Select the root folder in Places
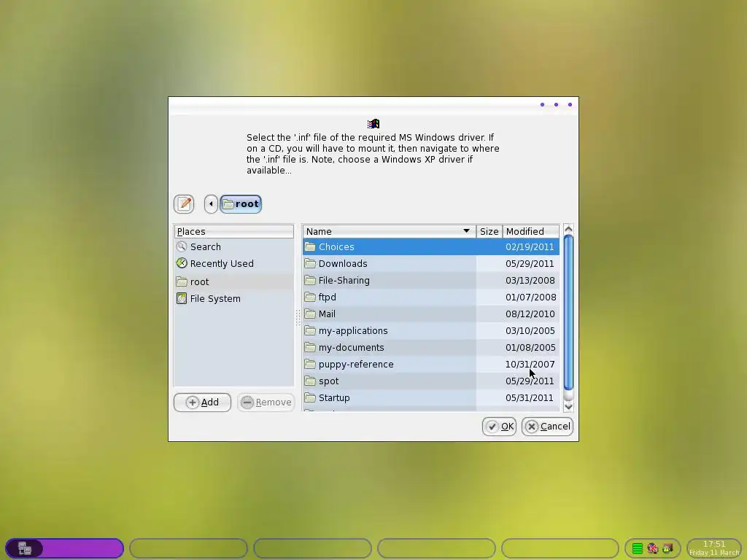Viewport: 747px width, 560px height. (x=233, y=281)
